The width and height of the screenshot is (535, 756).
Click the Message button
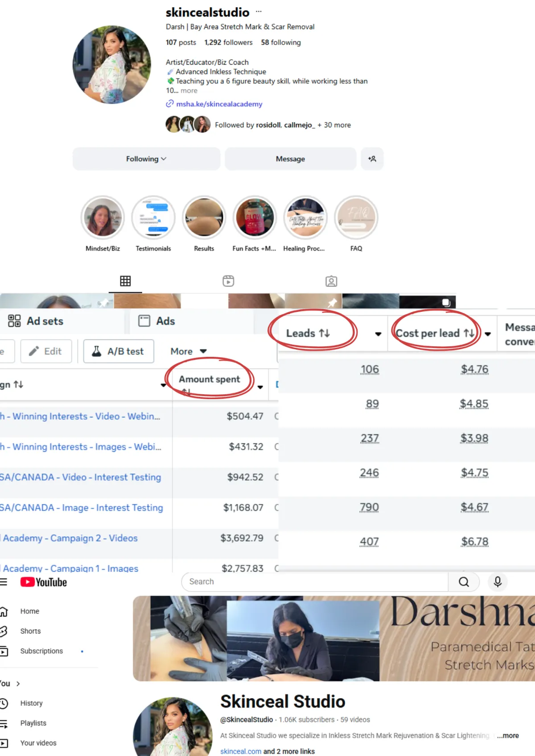tap(290, 159)
